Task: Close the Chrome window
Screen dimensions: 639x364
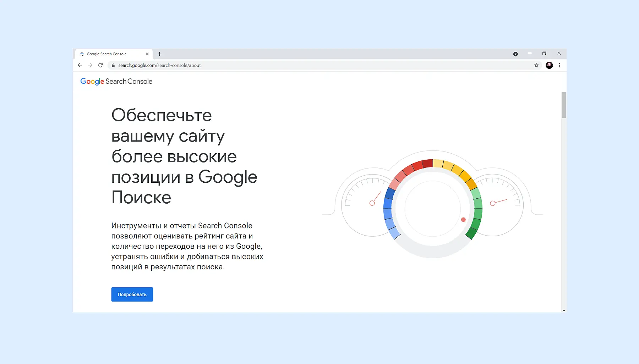Action: tap(559, 54)
